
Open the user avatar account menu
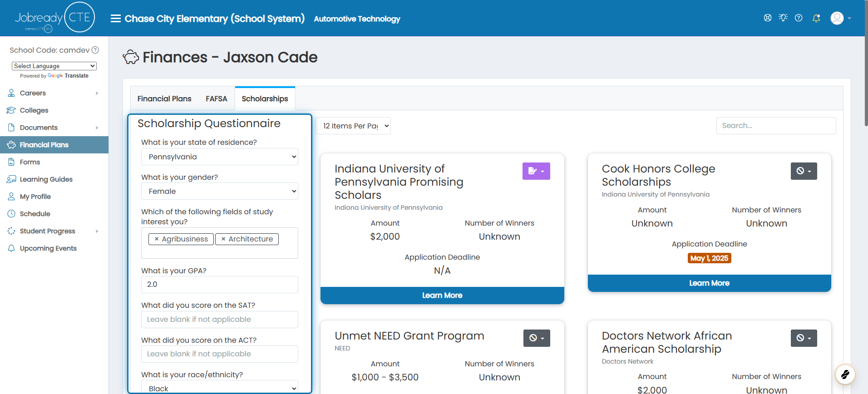point(841,18)
